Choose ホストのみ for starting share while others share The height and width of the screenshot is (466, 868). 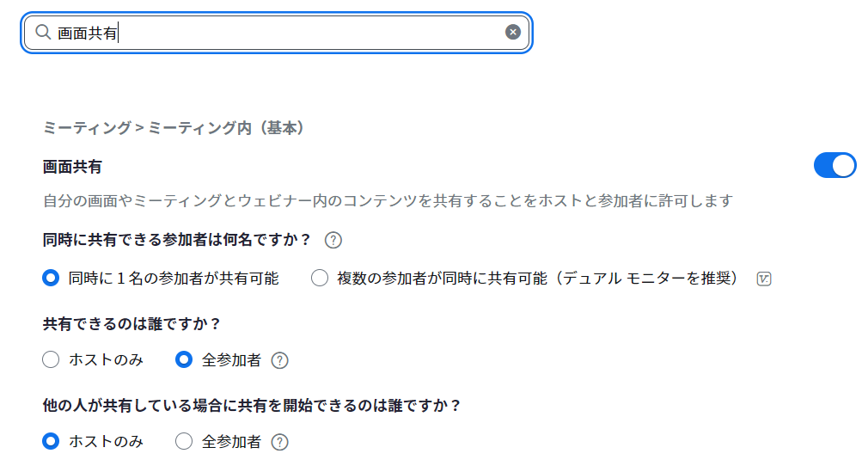[x=51, y=441]
